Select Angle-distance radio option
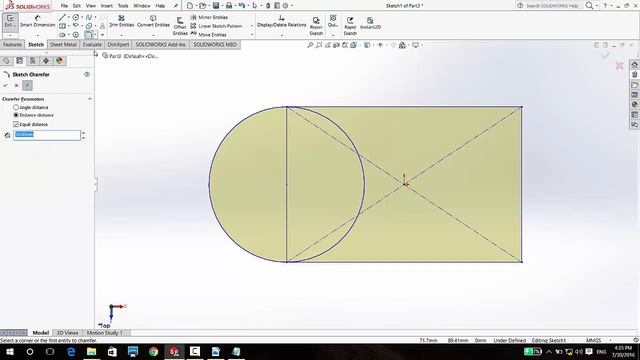 pos(16,107)
